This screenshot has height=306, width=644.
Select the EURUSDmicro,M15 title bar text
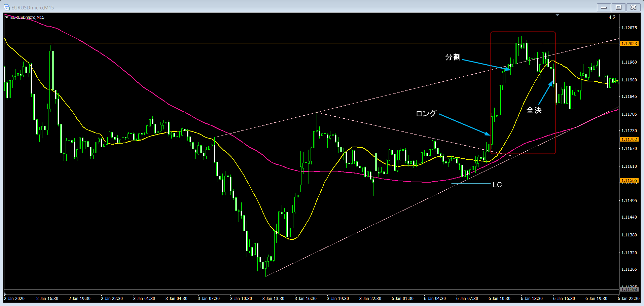pyautogui.click(x=33, y=7)
